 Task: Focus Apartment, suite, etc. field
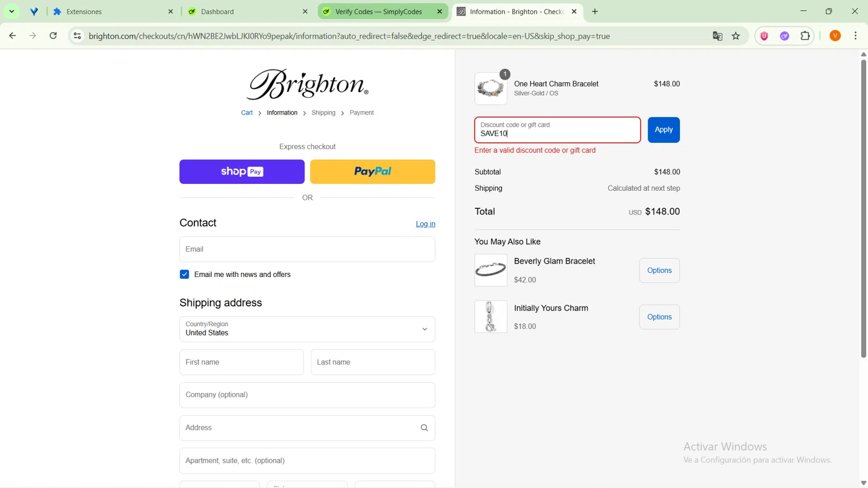(307, 461)
